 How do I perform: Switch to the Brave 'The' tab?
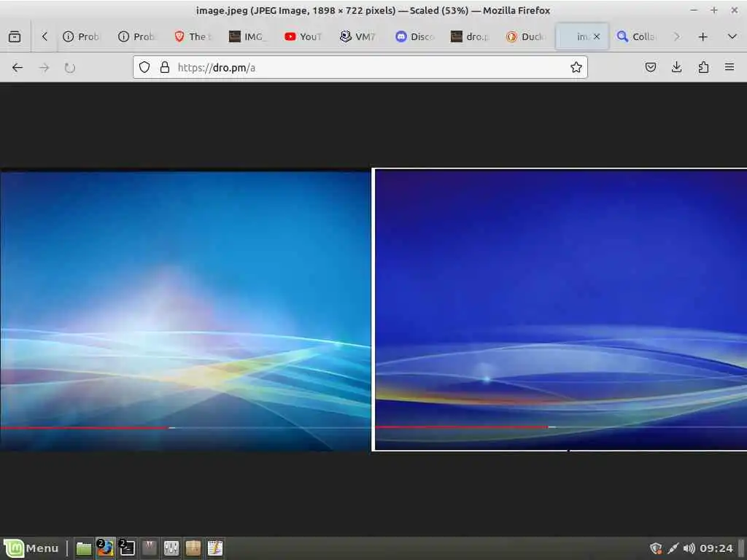pos(192,36)
